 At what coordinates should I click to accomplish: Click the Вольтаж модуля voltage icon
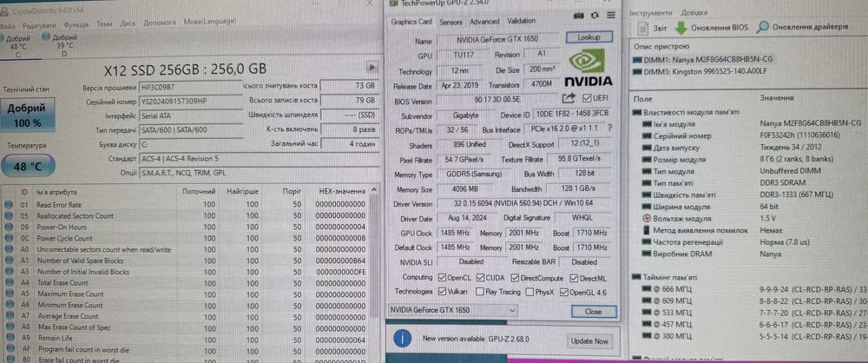pos(648,218)
